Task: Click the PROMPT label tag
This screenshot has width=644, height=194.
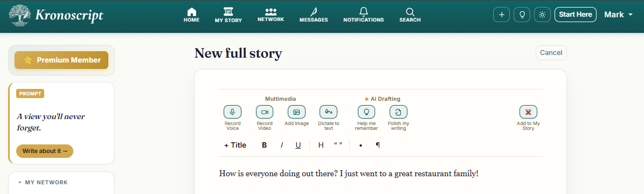Action: pos(30,94)
